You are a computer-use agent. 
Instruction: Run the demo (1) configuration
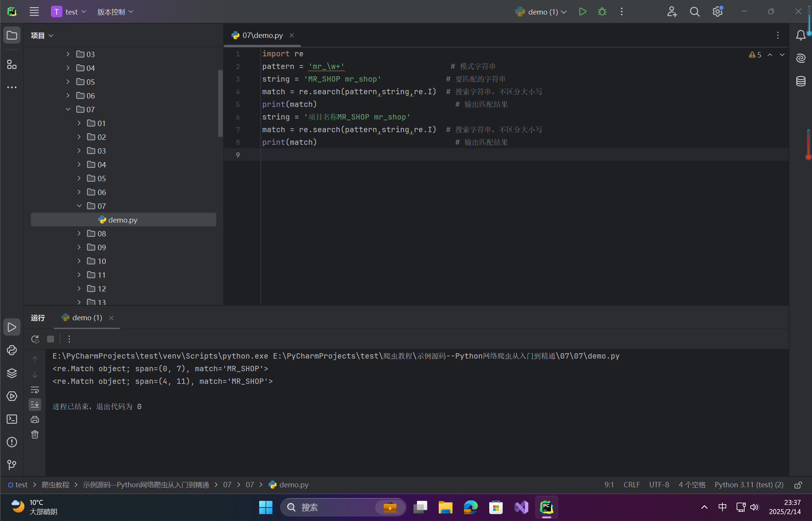click(582, 12)
